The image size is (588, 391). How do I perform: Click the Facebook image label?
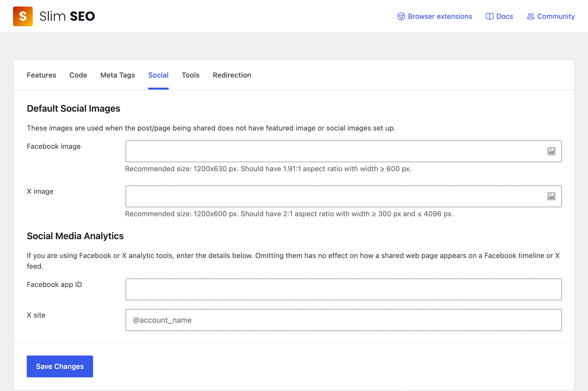point(54,146)
